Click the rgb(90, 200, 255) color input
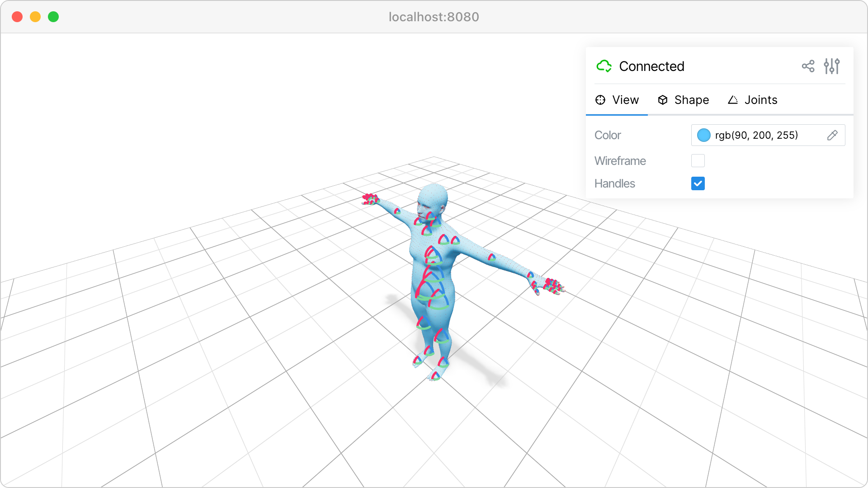The height and width of the screenshot is (488, 868). pyautogui.click(x=768, y=135)
